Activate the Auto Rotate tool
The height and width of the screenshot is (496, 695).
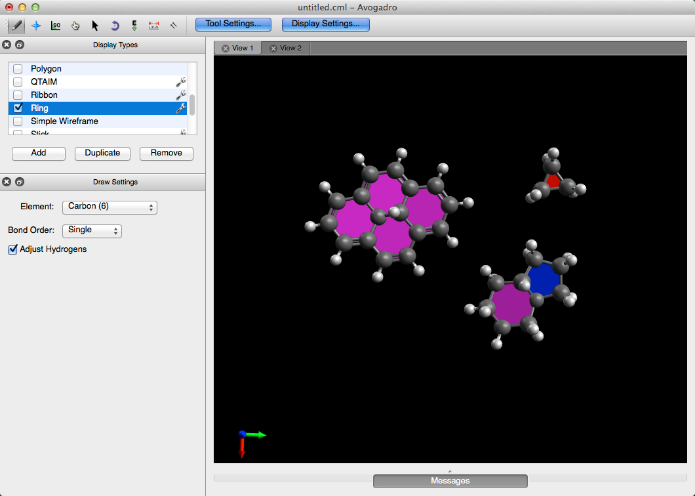click(x=114, y=24)
